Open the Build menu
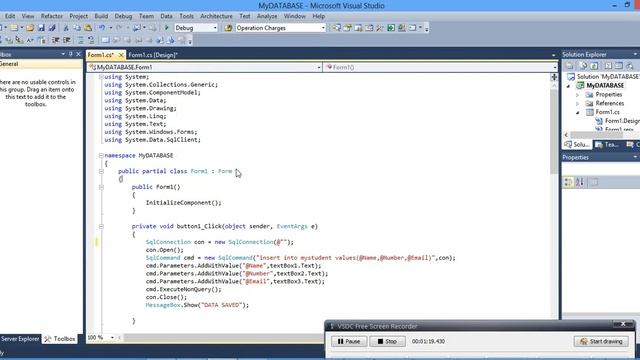Image resolution: width=640 pixels, height=360 pixels. pos(101,16)
